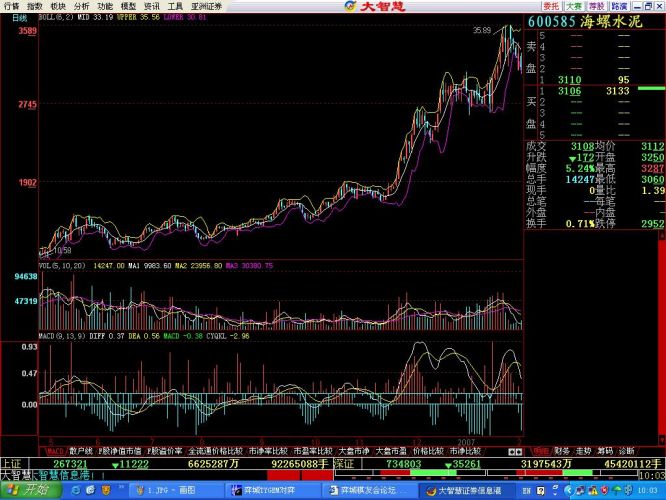Switch to the 诊断 side panel tab
The width and height of the screenshot is (666, 500).
(626, 451)
